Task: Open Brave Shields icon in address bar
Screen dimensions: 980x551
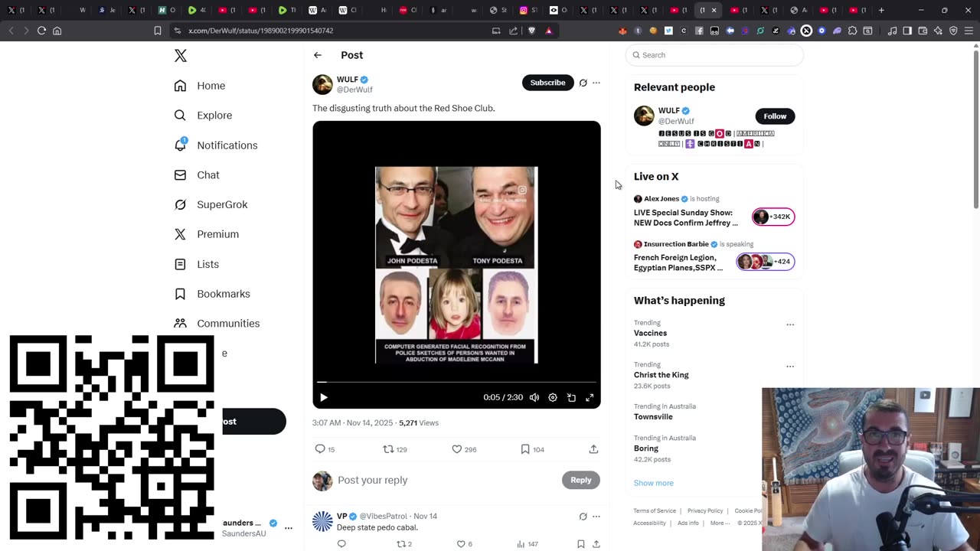Action: (532, 31)
